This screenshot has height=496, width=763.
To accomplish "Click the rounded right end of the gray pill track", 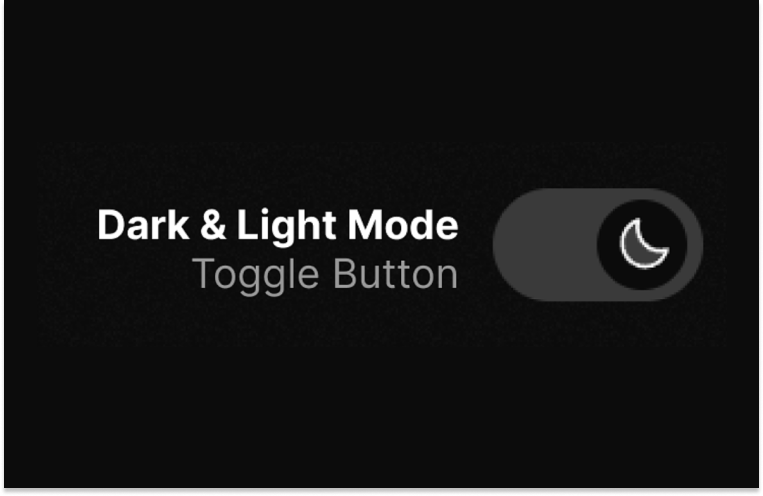I will pos(696,244).
